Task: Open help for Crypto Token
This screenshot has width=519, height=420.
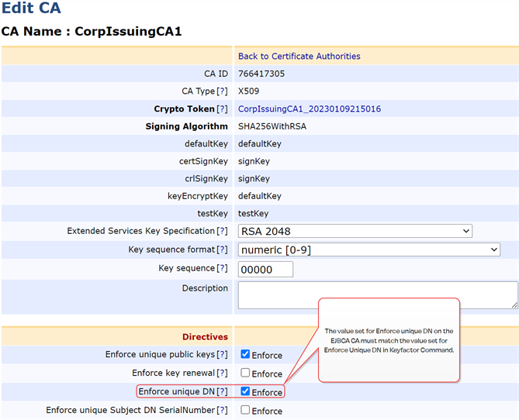Action: [222, 109]
